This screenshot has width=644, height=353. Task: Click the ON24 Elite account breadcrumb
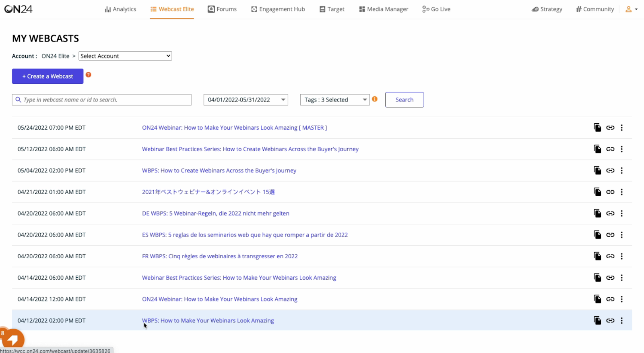click(55, 56)
